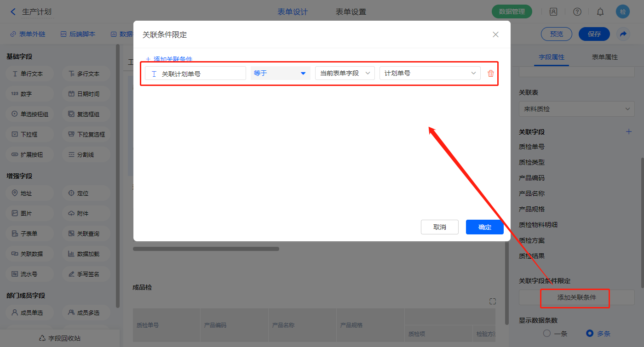This screenshot has width=644, height=347.
Task: Switch to the 表单属性 tab
Action: pyautogui.click(x=604, y=57)
